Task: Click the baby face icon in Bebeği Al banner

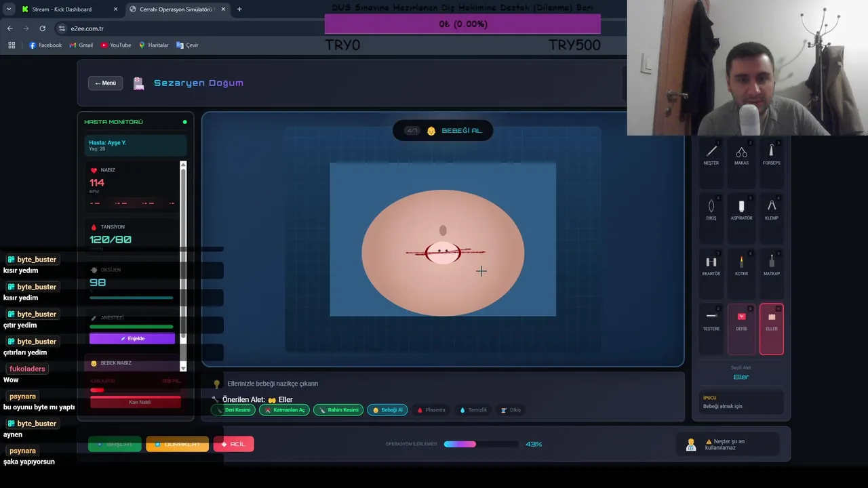Action: [431, 131]
